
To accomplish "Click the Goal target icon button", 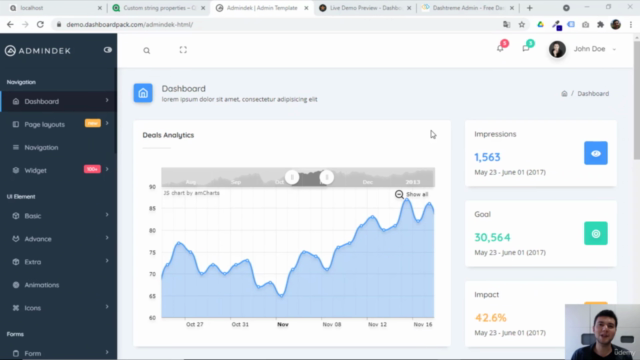I will (596, 233).
